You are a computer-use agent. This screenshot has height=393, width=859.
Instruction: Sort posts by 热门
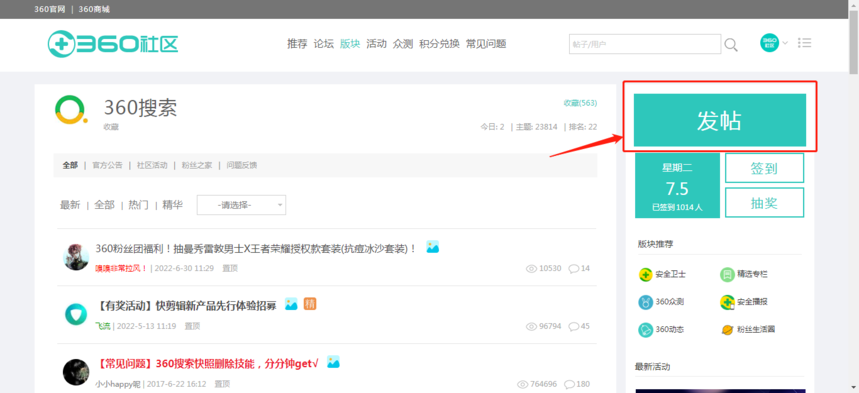[138, 205]
